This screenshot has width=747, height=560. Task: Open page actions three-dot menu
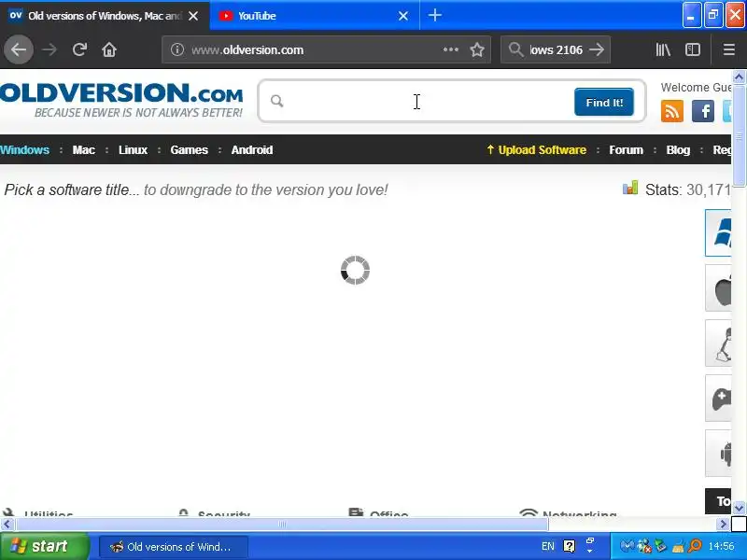click(451, 49)
